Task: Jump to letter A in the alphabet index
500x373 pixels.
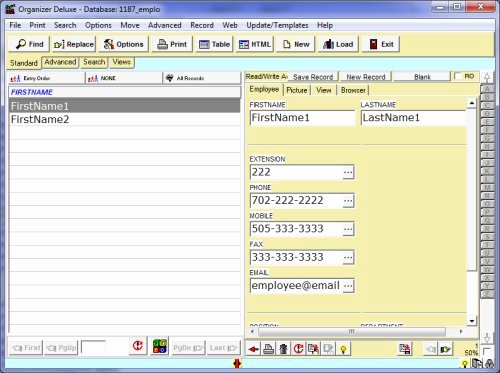Action: point(487,89)
